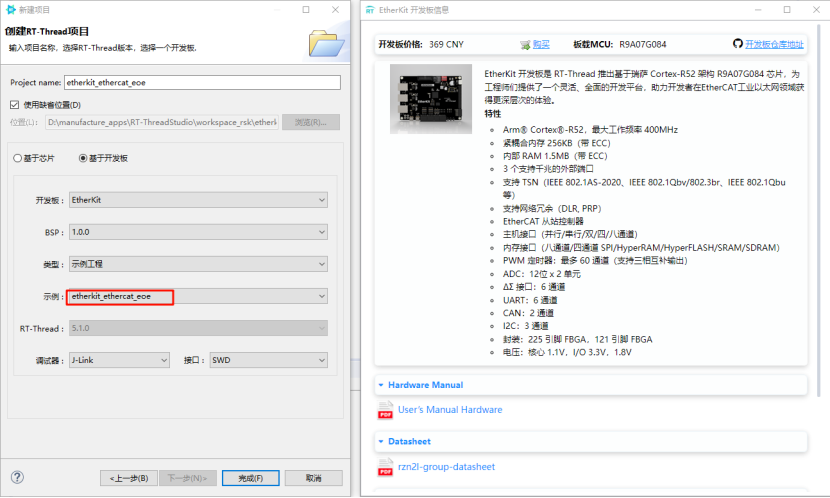The height and width of the screenshot is (498, 830).
Task: Click the GitHub icon beside repository link
Action: coord(737,43)
